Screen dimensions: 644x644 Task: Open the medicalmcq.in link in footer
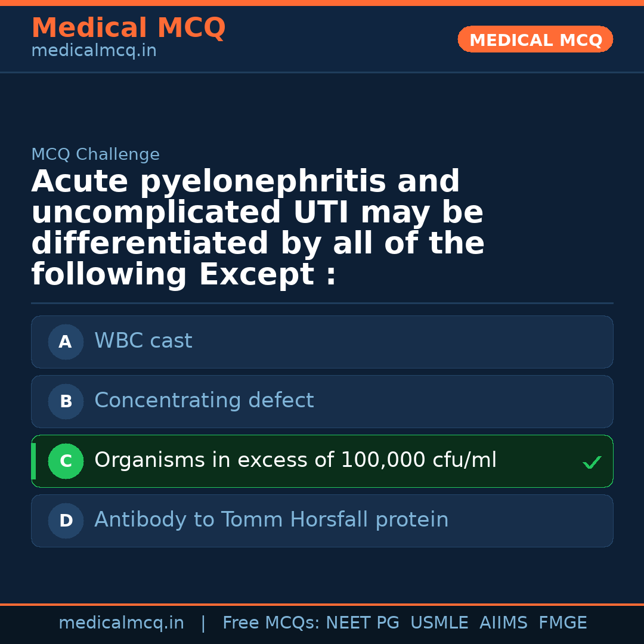(121, 623)
